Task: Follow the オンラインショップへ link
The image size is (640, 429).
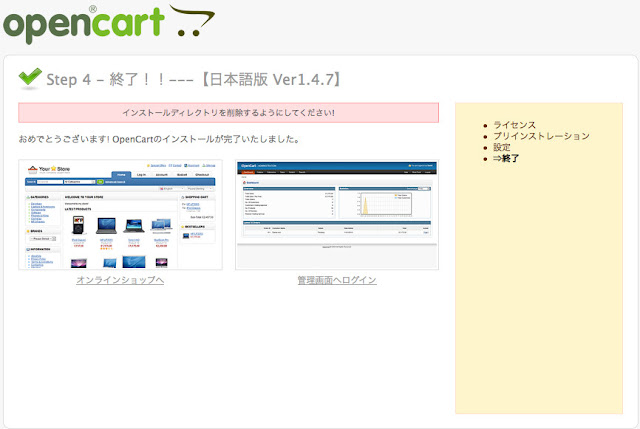Action: 120,280
